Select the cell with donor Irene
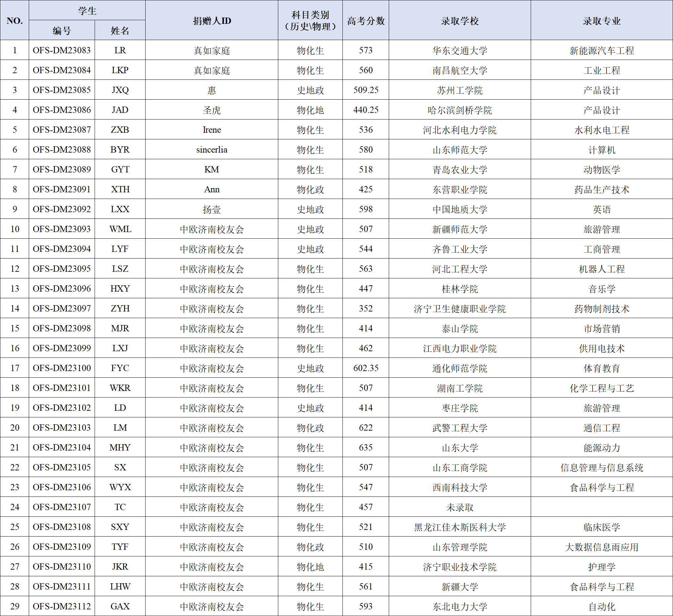This screenshot has height=616, width=673. [212, 129]
